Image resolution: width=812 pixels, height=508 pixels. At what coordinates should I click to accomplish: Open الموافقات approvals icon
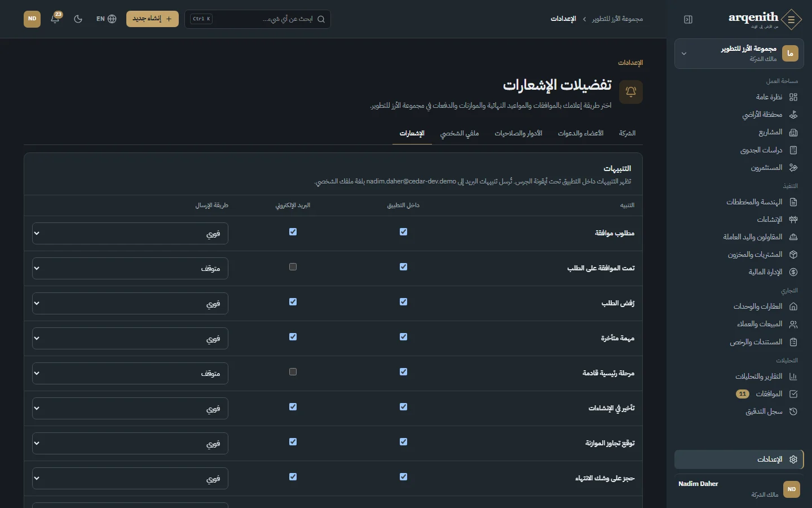click(x=793, y=394)
